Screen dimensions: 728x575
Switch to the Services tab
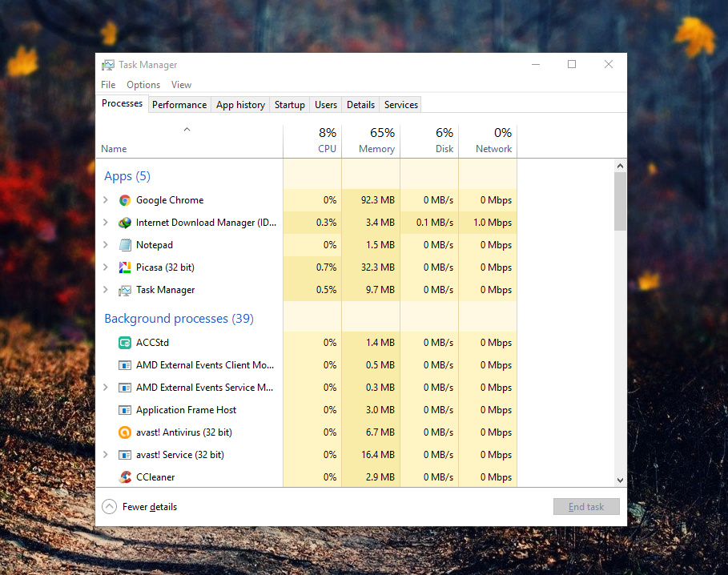(x=401, y=105)
